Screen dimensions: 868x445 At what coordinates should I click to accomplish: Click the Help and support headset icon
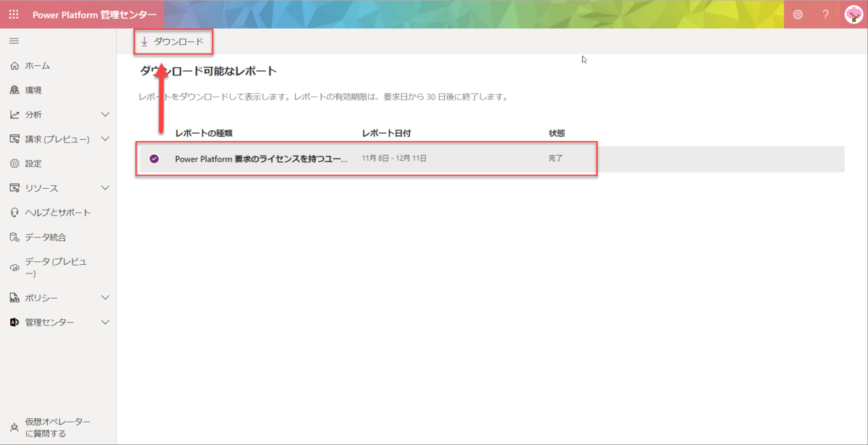pyautogui.click(x=14, y=213)
